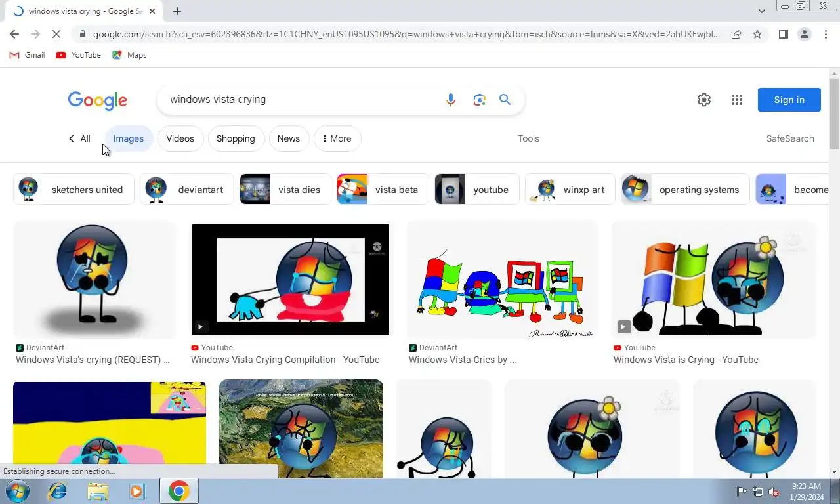
Task: Switch to Shopping tab
Action: 236,138
